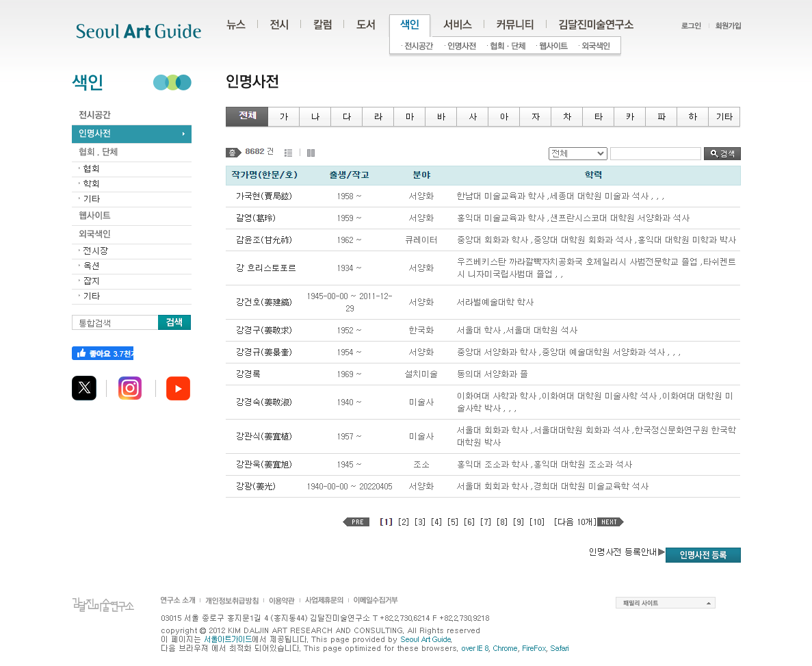The height and width of the screenshot is (666, 812).
Task: Go to previous pages with PRE arrow
Action: (x=356, y=522)
